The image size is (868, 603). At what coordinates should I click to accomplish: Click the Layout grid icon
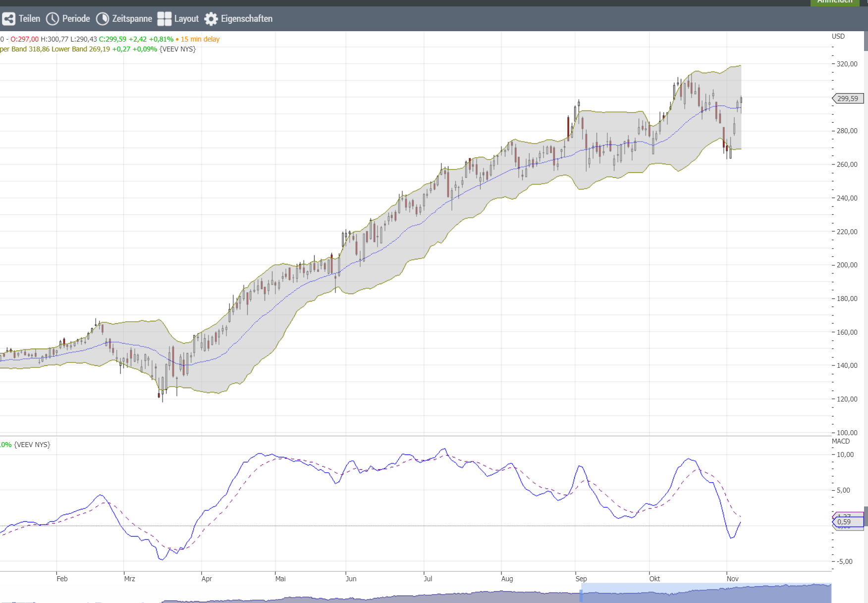[164, 19]
